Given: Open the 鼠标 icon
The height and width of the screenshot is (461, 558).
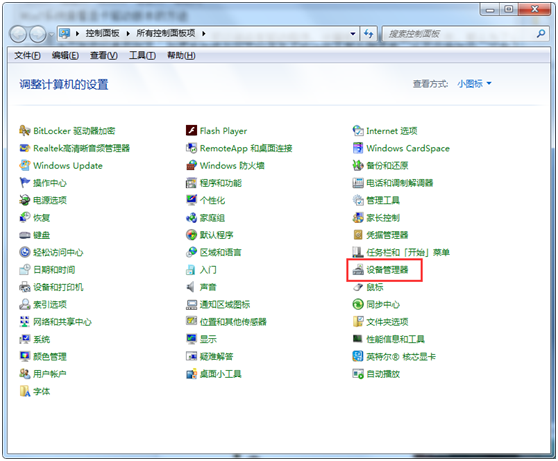Looking at the screenshot, I should coord(358,287).
